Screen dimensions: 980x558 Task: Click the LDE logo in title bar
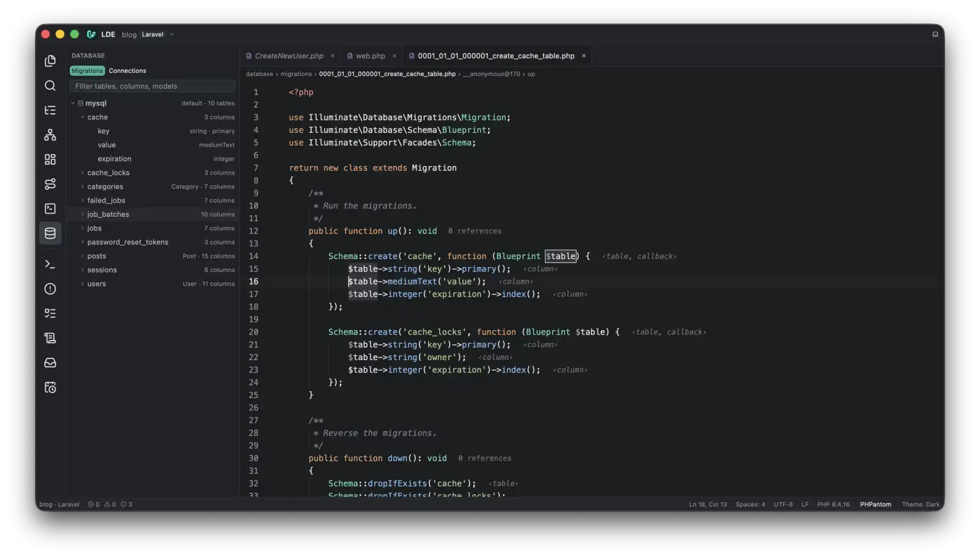tap(91, 34)
